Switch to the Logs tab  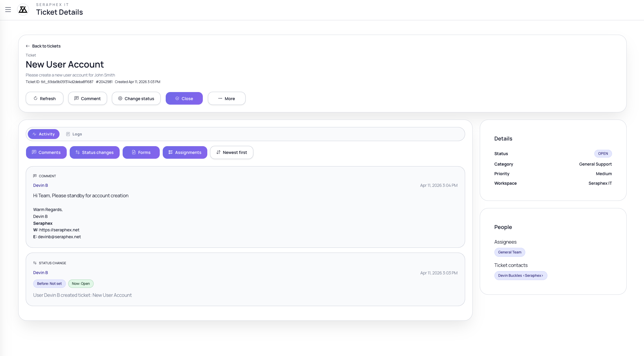74,134
